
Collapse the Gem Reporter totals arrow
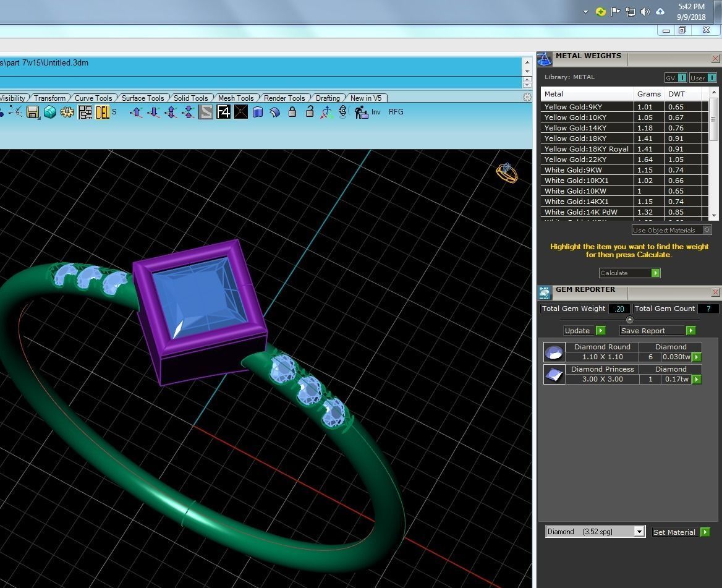630,320
